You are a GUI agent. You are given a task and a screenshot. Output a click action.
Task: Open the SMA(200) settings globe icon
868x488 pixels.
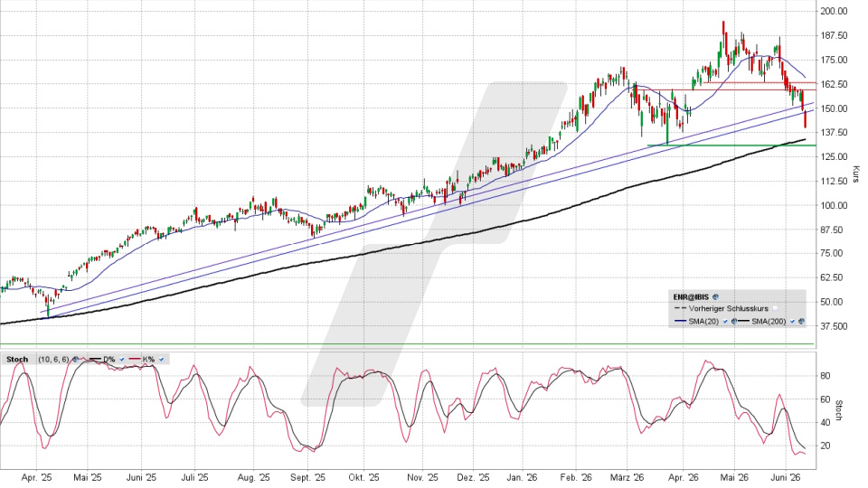[801, 321]
